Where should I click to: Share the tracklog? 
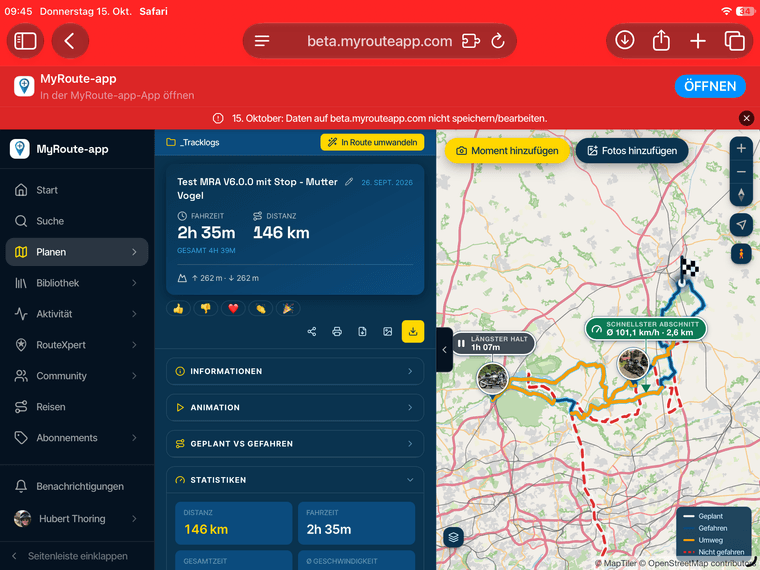pos(312,332)
